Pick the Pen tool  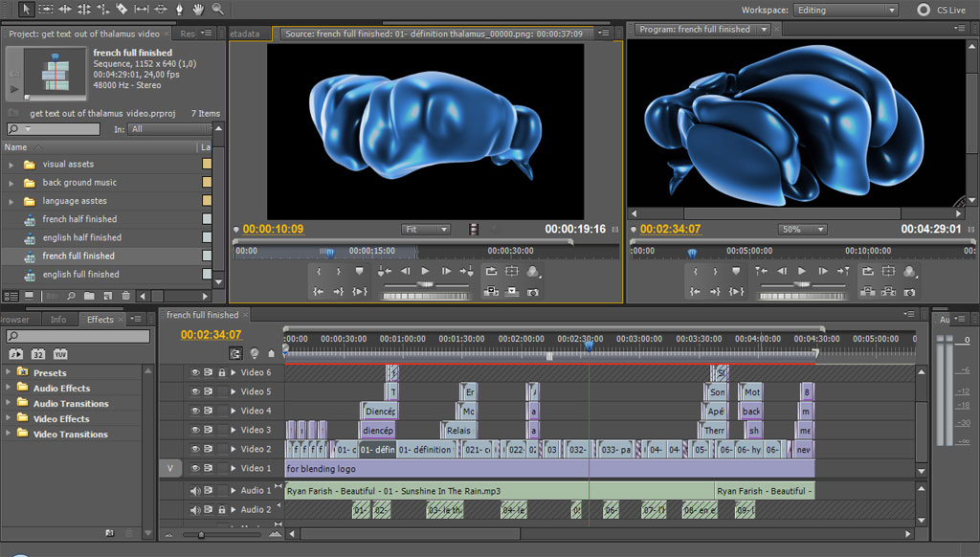click(179, 9)
